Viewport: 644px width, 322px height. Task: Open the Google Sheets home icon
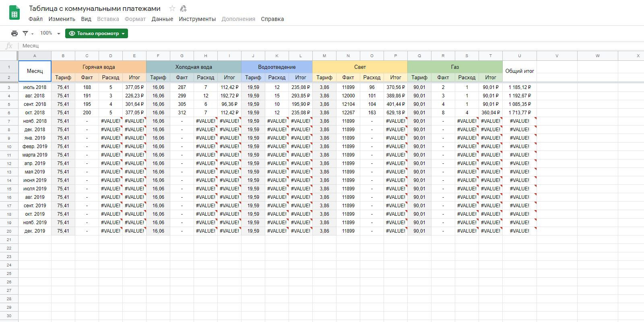pyautogui.click(x=14, y=13)
